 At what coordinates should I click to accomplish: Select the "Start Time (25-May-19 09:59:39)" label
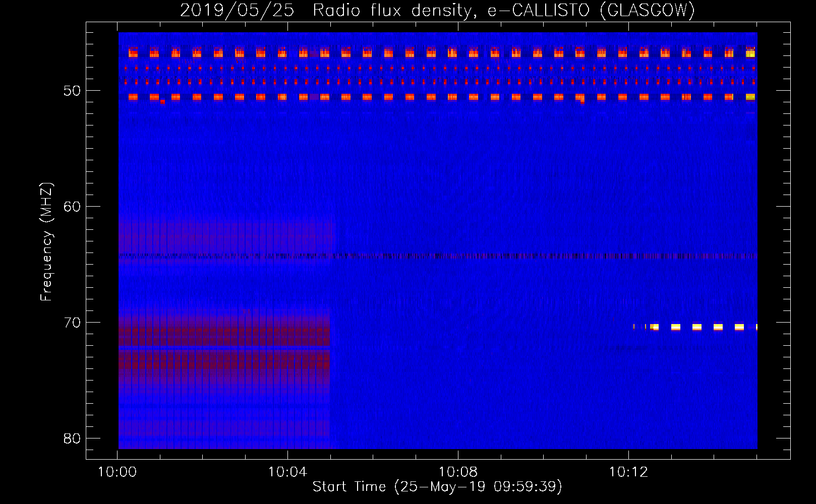(x=437, y=487)
